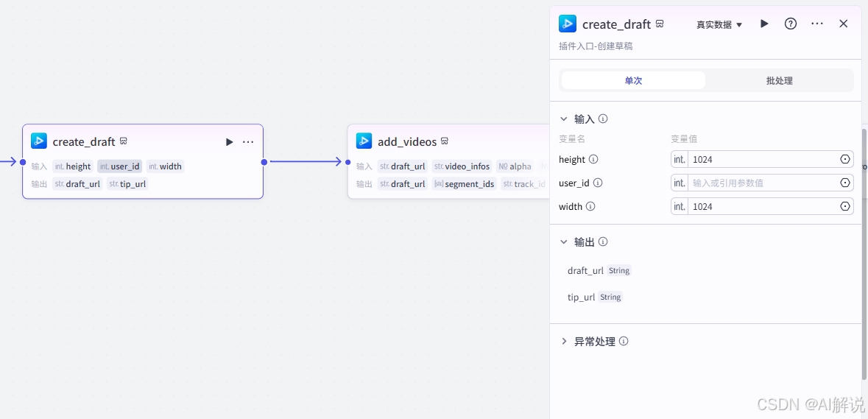
Task: Switch to the 单次 tab
Action: 633,80
